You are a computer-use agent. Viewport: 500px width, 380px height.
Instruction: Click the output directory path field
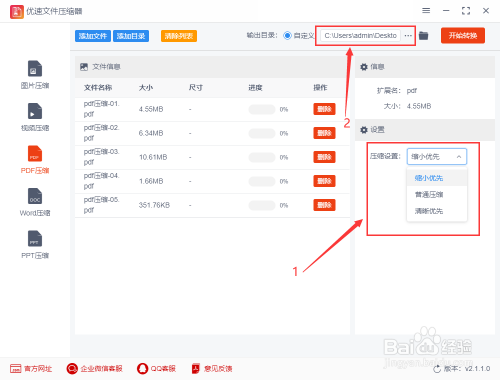coord(360,35)
